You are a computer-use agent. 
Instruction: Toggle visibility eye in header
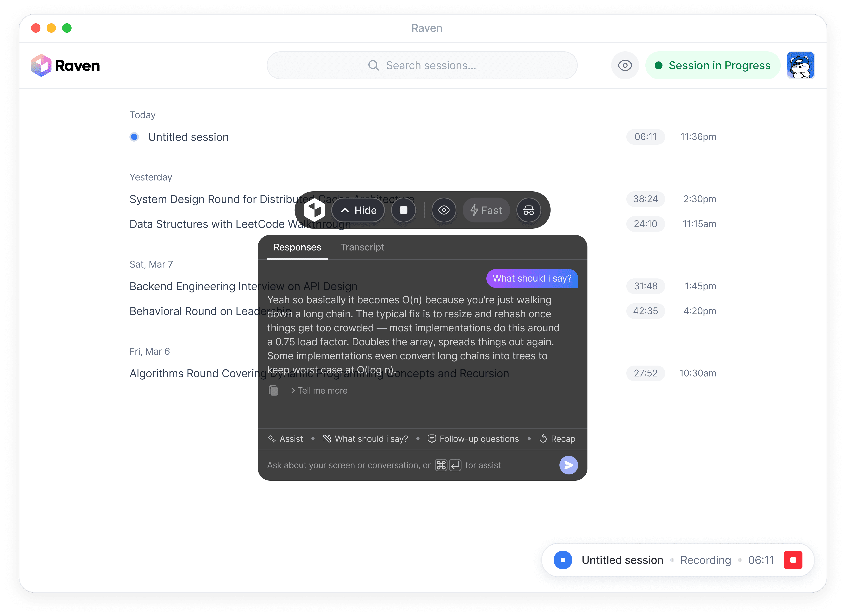(x=625, y=66)
